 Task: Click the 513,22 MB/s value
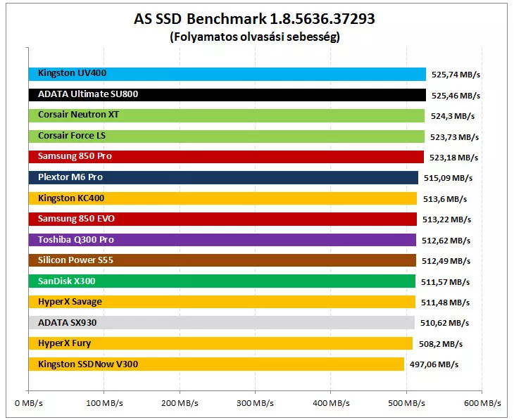(446, 219)
